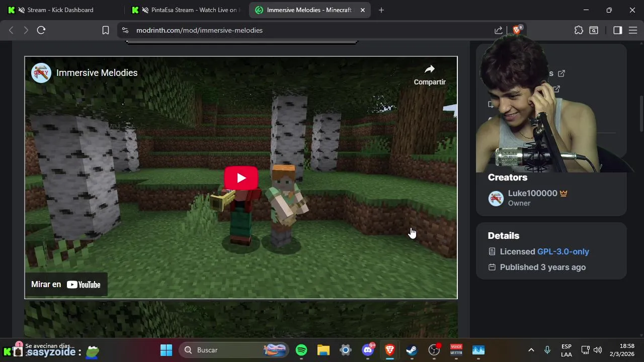Open Voicemeeter from the taskbar
The width and height of the screenshot is (644, 362).
(x=456, y=350)
